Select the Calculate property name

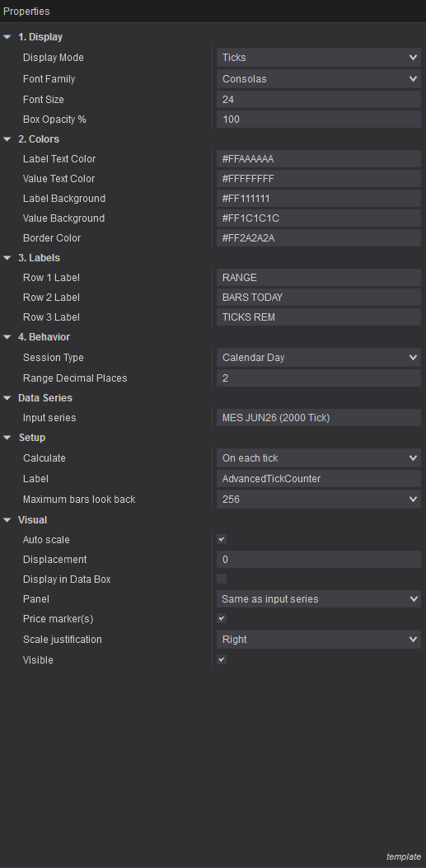tap(44, 457)
